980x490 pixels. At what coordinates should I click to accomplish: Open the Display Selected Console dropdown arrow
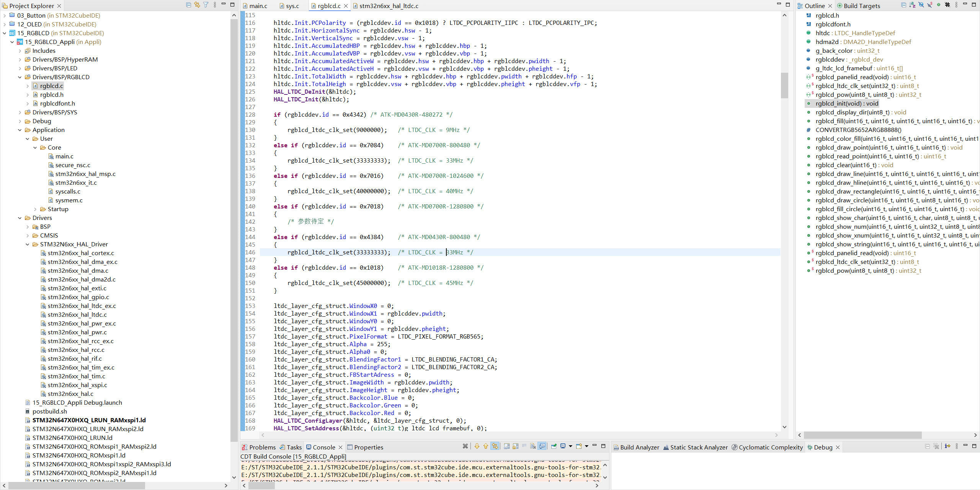(x=570, y=446)
